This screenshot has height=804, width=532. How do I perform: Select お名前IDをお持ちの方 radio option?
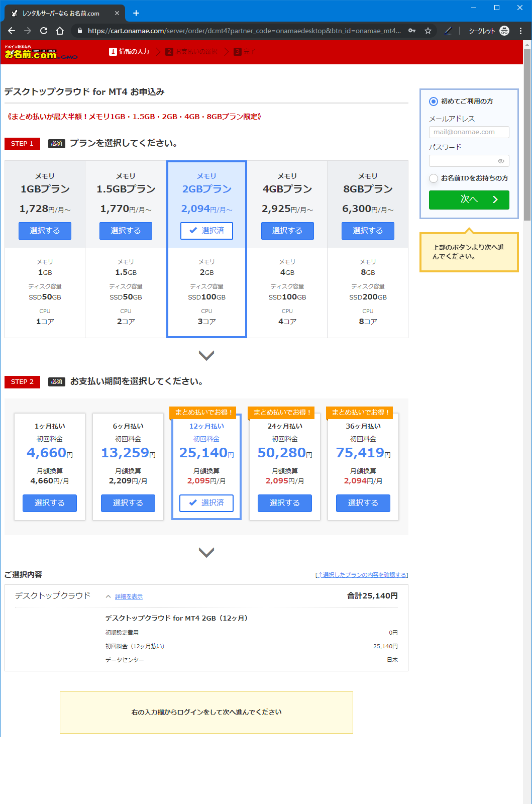coord(434,178)
